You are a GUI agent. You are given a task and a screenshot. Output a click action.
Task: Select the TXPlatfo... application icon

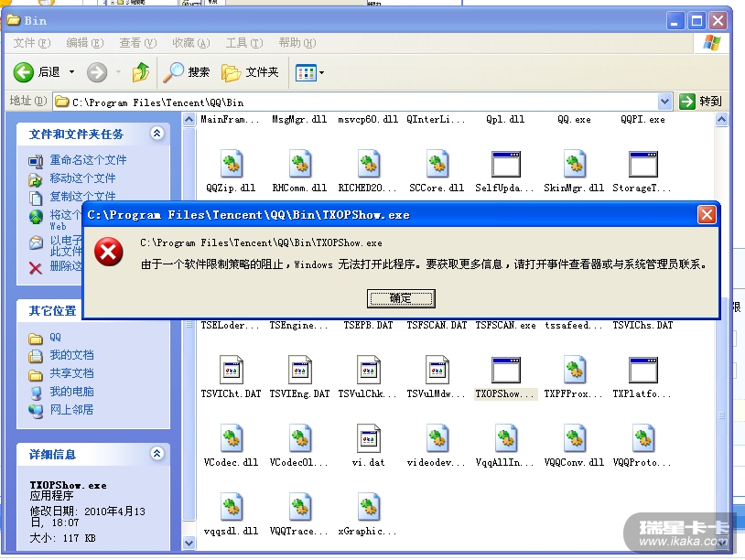click(642, 370)
